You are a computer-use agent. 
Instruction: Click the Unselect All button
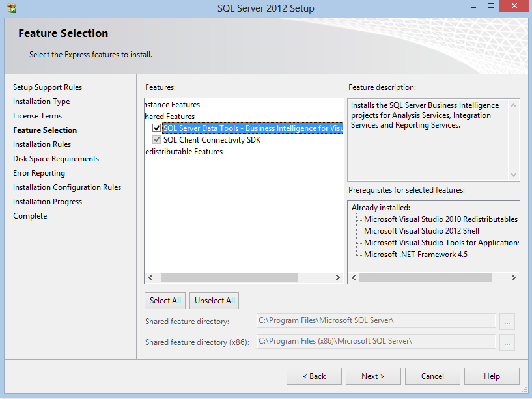point(214,300)
